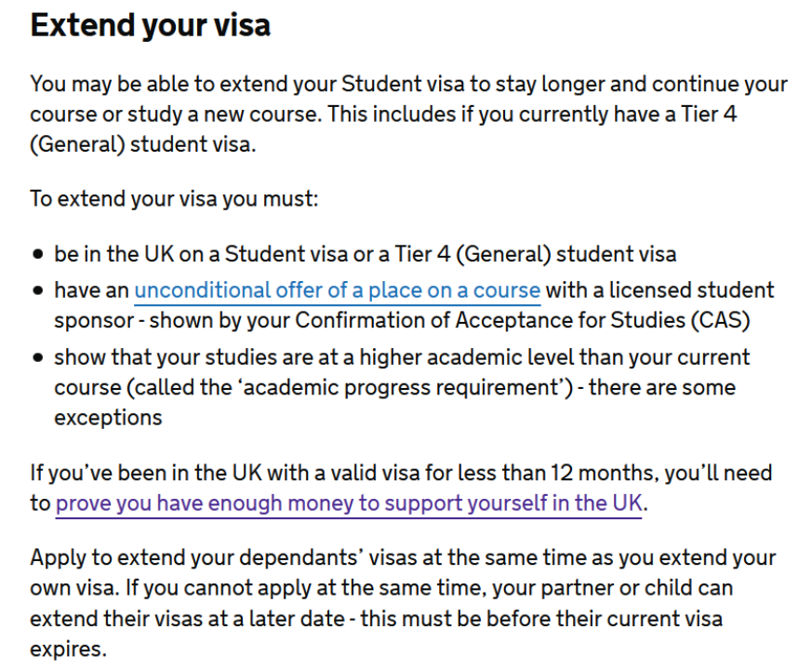Click the "your partner or child can" phrase

click(618, 588)
